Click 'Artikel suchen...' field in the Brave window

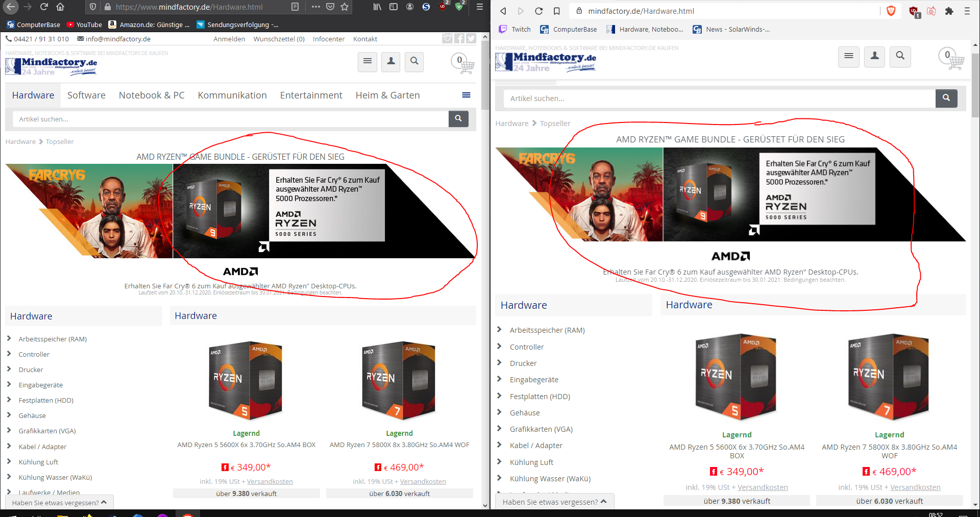pos(719,99)
